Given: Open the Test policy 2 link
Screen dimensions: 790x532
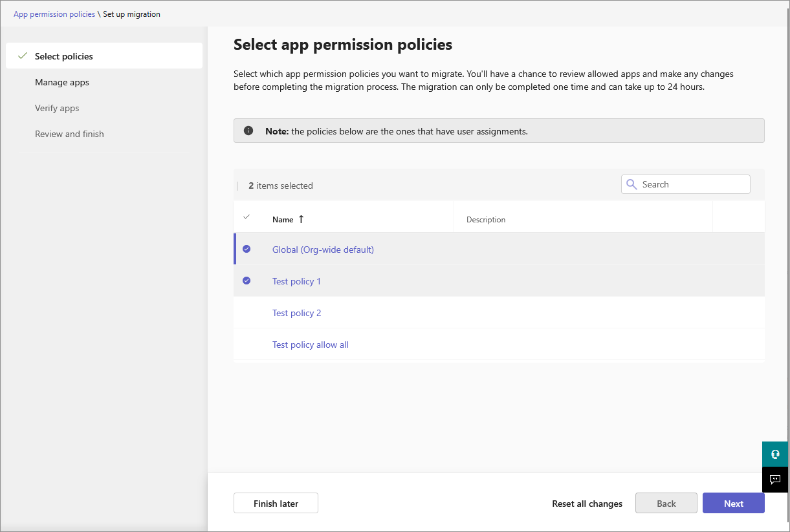Looking at the screenshot, I should 297,313.
